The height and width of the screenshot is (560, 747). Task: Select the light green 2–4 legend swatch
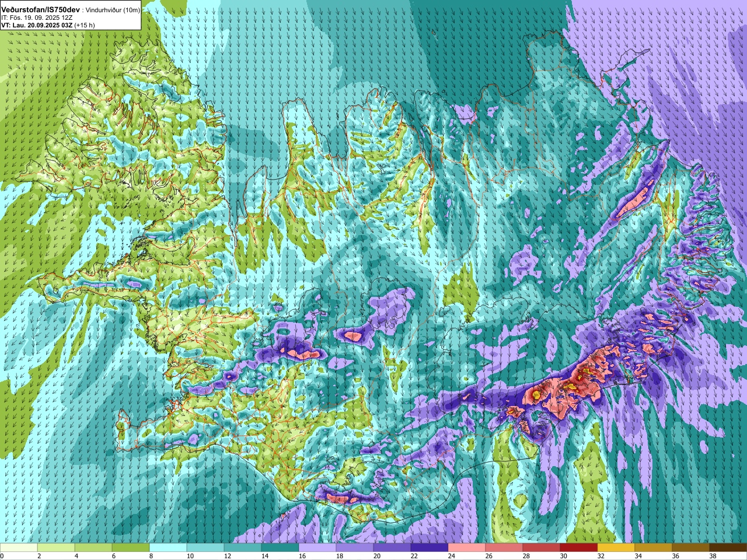pos(56,548)
